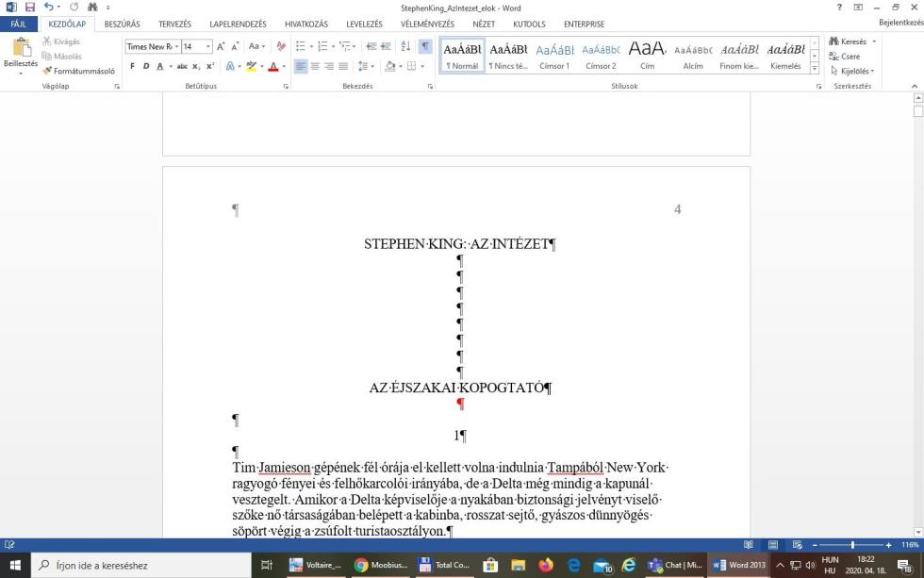Click the Save icon in quick access toolbar
924x578 pixels.
pyautogui.click(x=29, y=7)
